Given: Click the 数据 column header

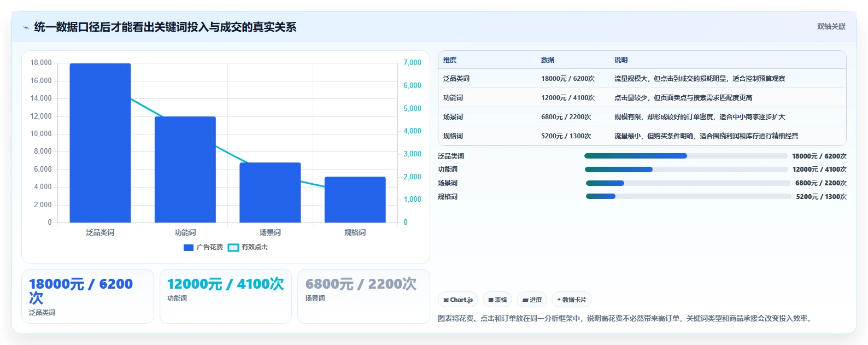Looking at the screenshot, I should (548, 60).
